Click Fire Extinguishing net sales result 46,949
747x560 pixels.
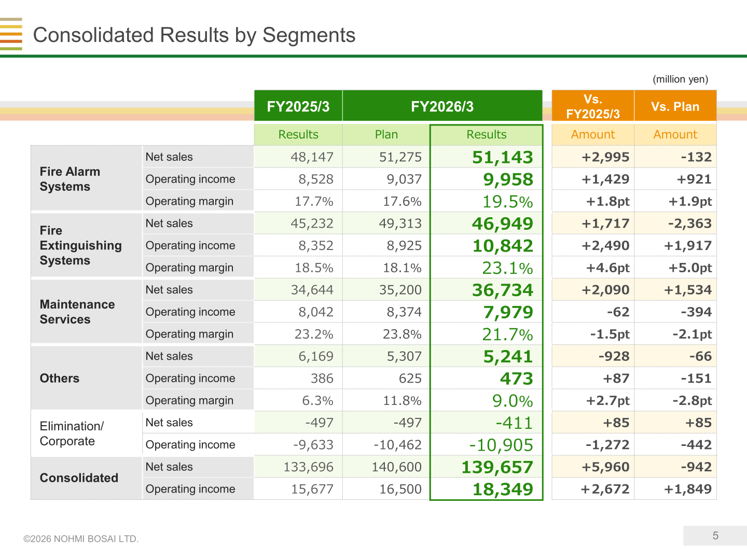coord(503,223)
